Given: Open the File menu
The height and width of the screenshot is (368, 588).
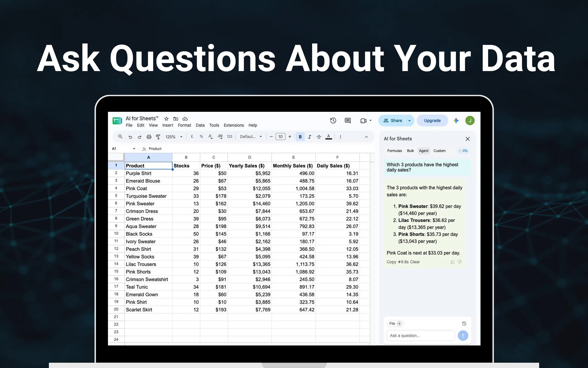Looking at the screenshot, I should point(129,125).
